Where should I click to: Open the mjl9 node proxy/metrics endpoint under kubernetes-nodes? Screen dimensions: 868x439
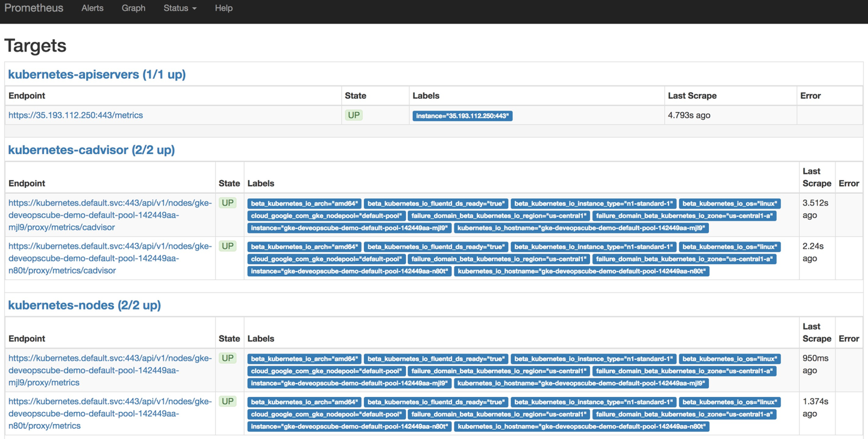click(x=110, y=370)
